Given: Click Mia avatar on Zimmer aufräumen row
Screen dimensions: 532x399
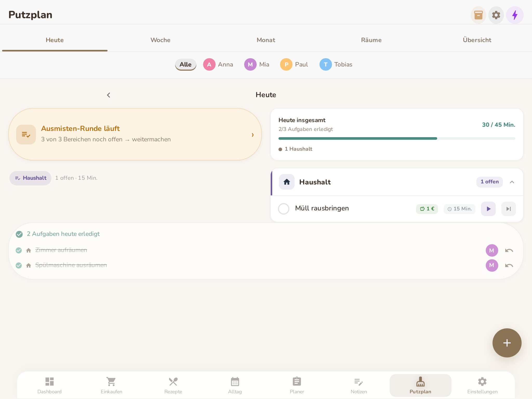Looking at the screenshot, I should click(492, 250).
